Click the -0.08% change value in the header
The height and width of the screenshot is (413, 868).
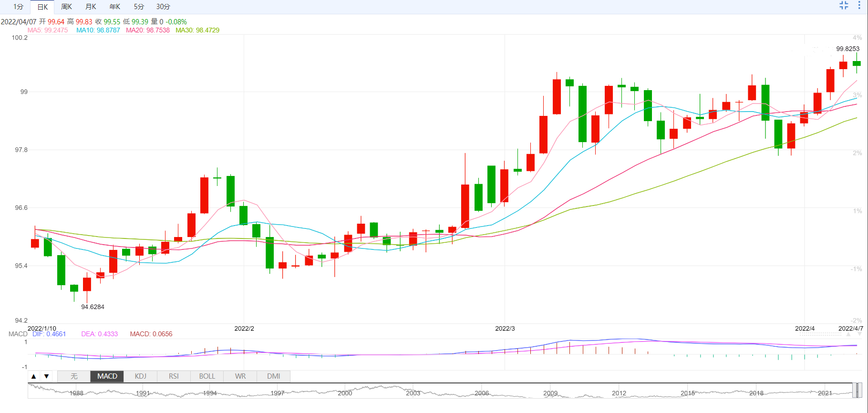coord(176,22)
